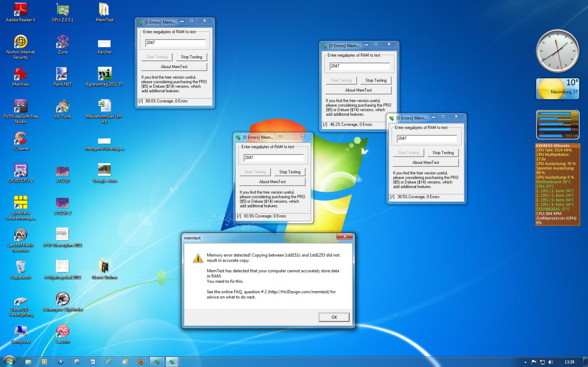
Task: Click the '89.0% Coverage, 0 Errors' status text
Action: coord(167,101)
